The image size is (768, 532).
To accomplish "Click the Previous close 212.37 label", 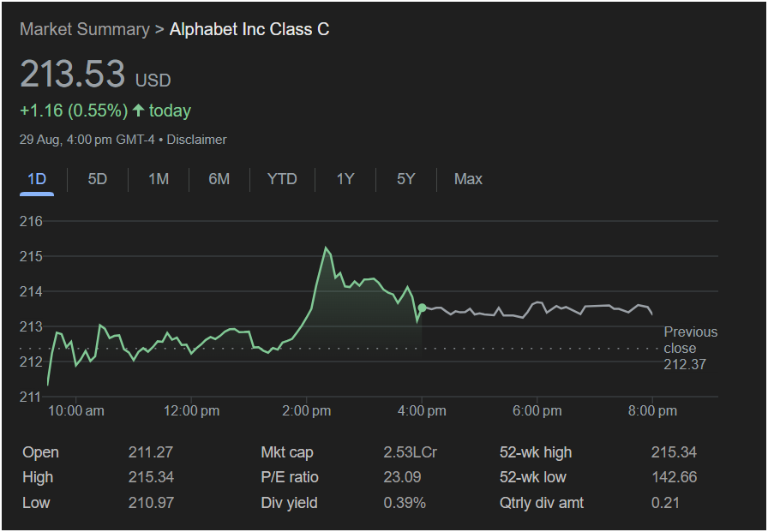I will click(x=690, y=348).
